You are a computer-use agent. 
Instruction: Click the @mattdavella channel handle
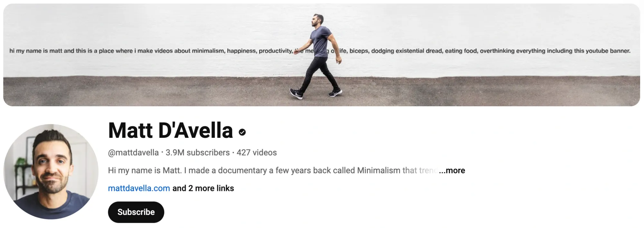133,153
